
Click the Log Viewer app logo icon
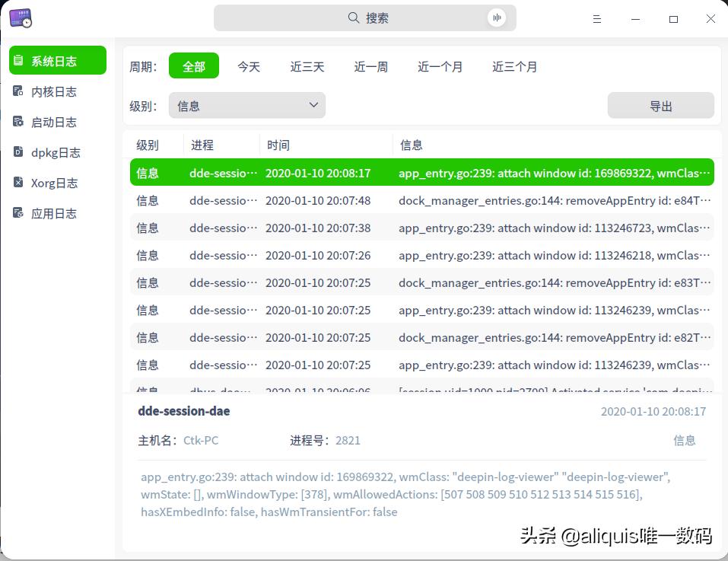(21, 18)
